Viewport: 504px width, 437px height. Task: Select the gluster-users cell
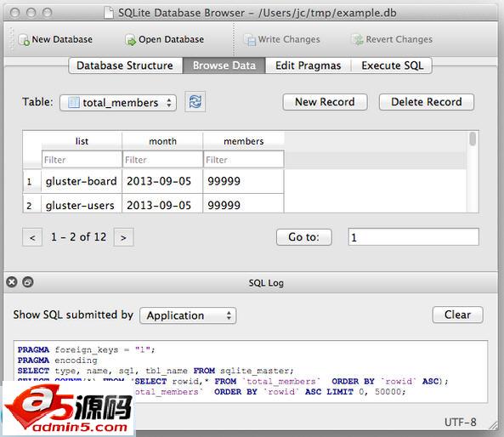pyautogui.click(x=82, y=203)
